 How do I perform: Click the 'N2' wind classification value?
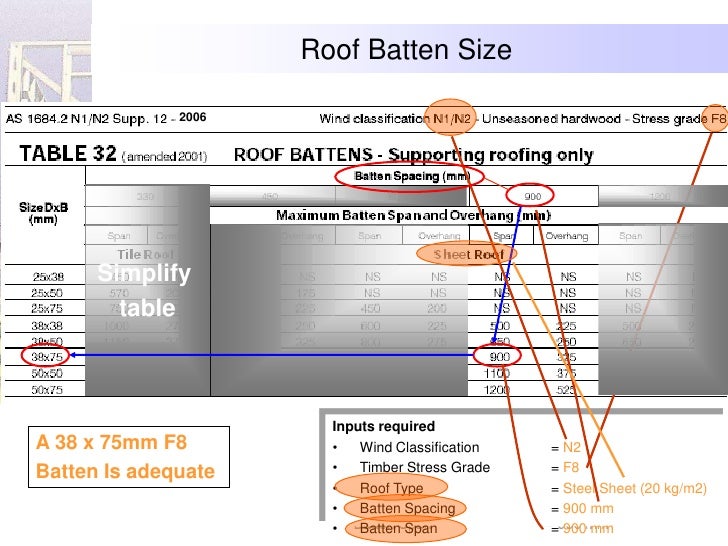pyautogui.click(x=572, y=447)
